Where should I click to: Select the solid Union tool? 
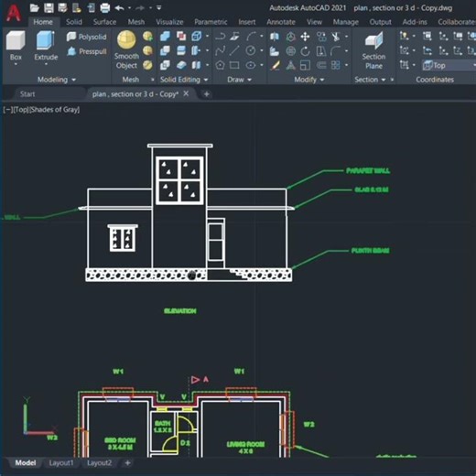point(165,37)
